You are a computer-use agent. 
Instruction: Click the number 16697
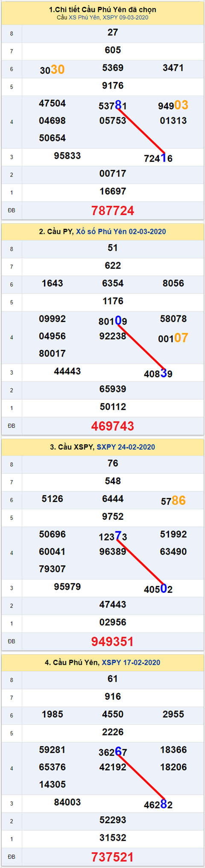(113, 192)
